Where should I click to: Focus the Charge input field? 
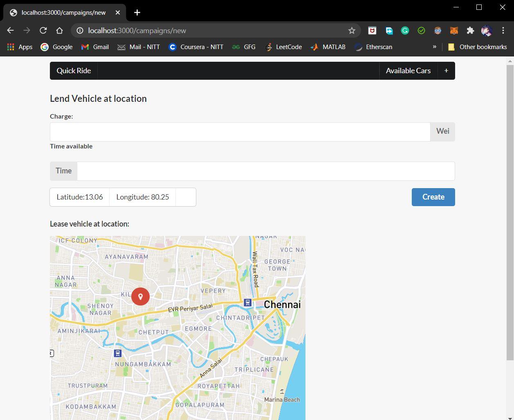click(240, 132)
